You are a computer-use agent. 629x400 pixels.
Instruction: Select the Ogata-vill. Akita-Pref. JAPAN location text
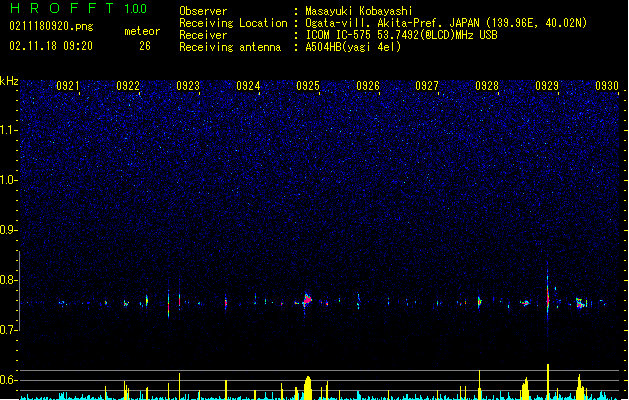[446, 23]
